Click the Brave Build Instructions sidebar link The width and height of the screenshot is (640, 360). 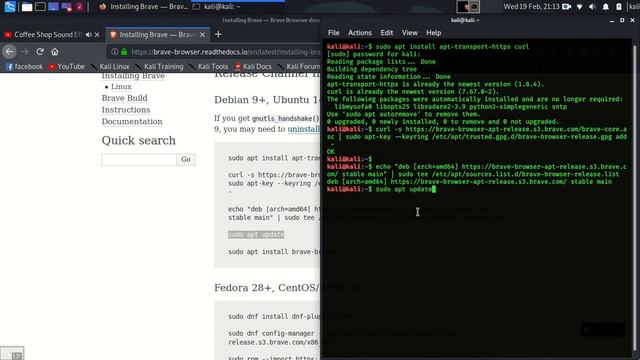click(x=126, y=104)
